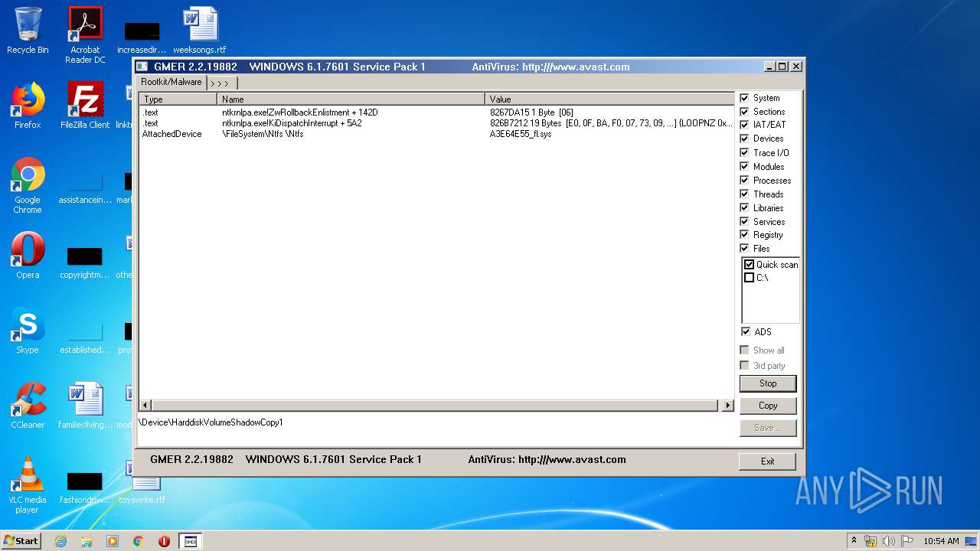Launch Google Chrome desktop shortcut
Viewport: 980px width, 551px height.
(x=28, y=185)
